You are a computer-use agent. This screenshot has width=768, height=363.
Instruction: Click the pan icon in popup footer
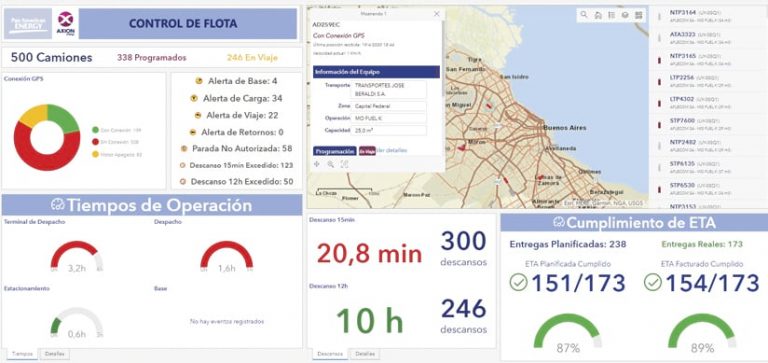316,164
